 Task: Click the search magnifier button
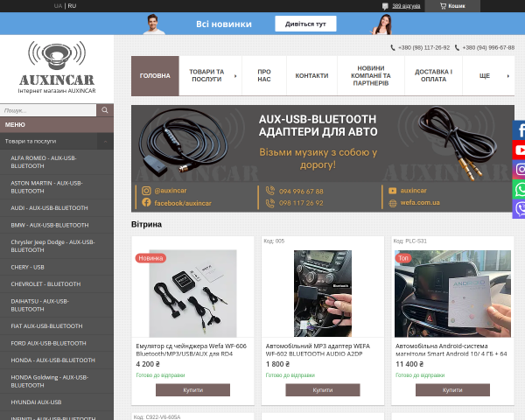[x=105, y=110]
